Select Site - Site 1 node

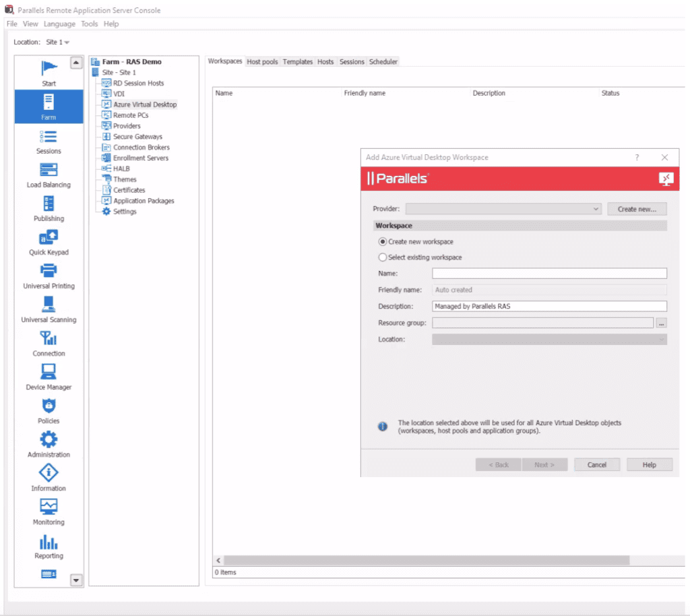[x=119, y=73]
